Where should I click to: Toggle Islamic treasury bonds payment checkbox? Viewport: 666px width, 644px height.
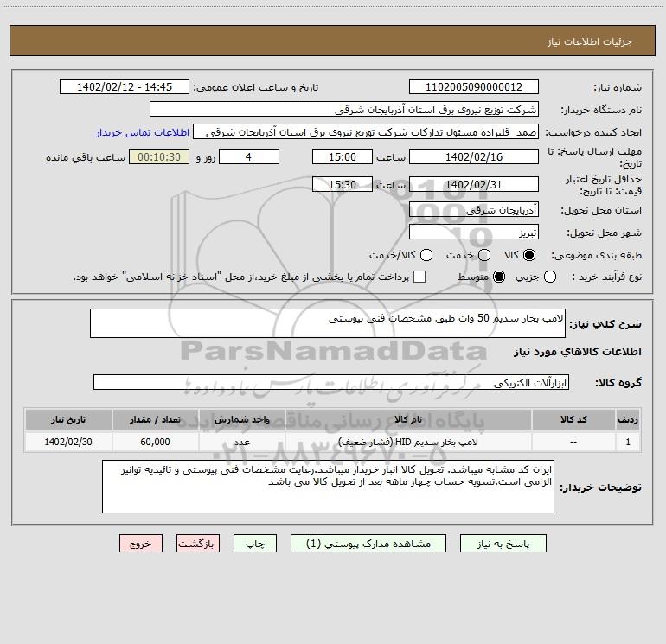[419, 277]
